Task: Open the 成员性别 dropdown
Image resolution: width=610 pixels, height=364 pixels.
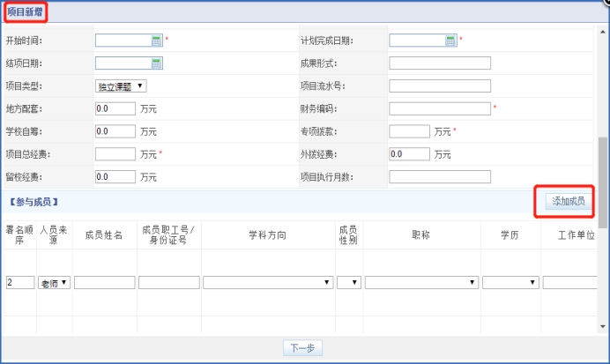Action: [x=348, y=283]
